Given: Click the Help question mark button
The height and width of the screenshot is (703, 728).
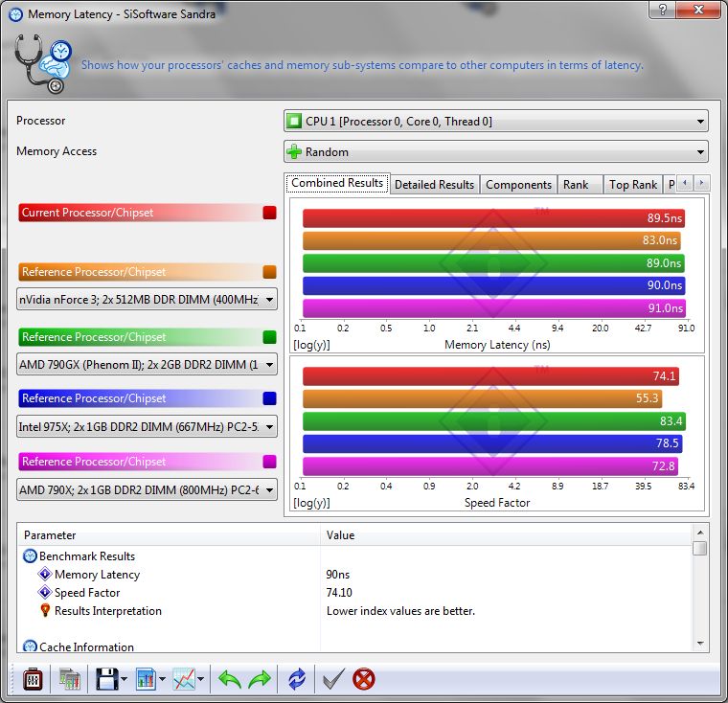Looking at the screenshot, I should coord(661,10).
